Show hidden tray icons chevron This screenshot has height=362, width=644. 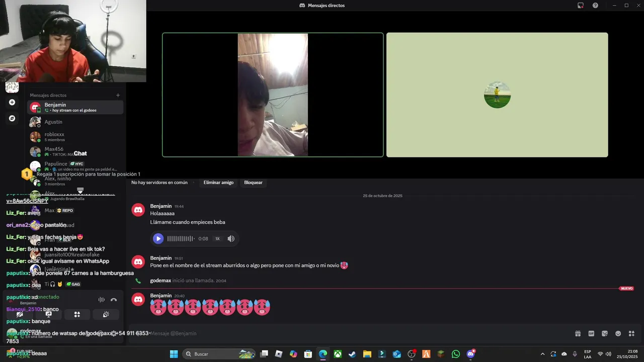(x=542, y=354)
